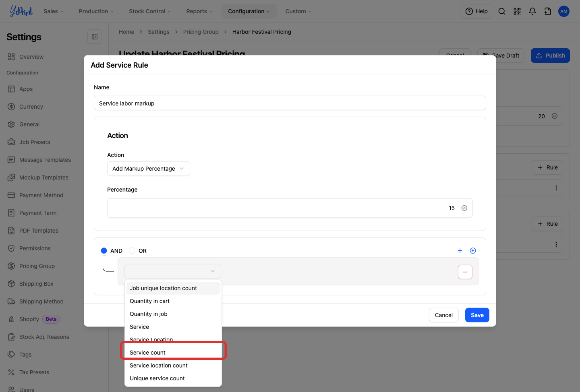Select the AND radio button
580x392 pixels.
click(x=104, y=251)
